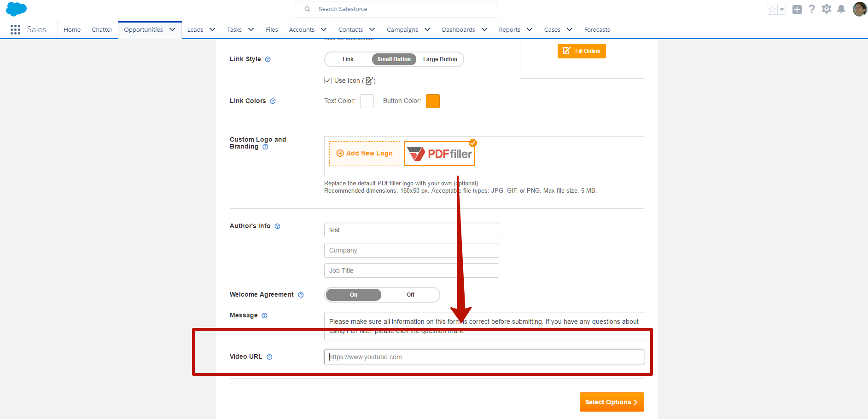Click the Fill Online preview button
The image size is (868, 419).
pos(582,51)
